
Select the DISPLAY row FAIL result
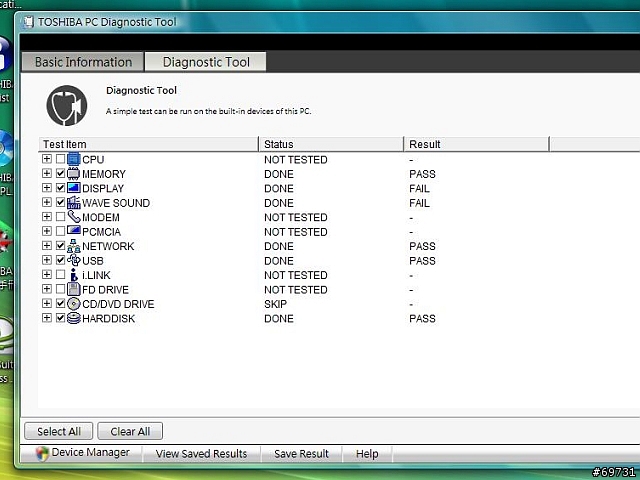coord(419,189)
